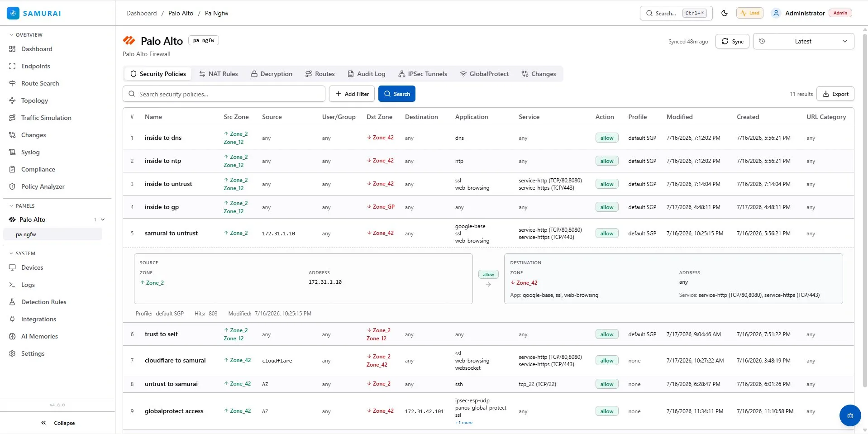Open the Logs page
The height and width of the screenshot is (434, 868).
28,285
